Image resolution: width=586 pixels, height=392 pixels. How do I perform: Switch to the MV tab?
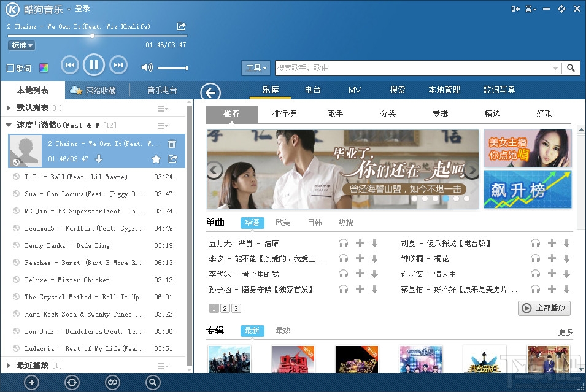click(x=354, y=90)
